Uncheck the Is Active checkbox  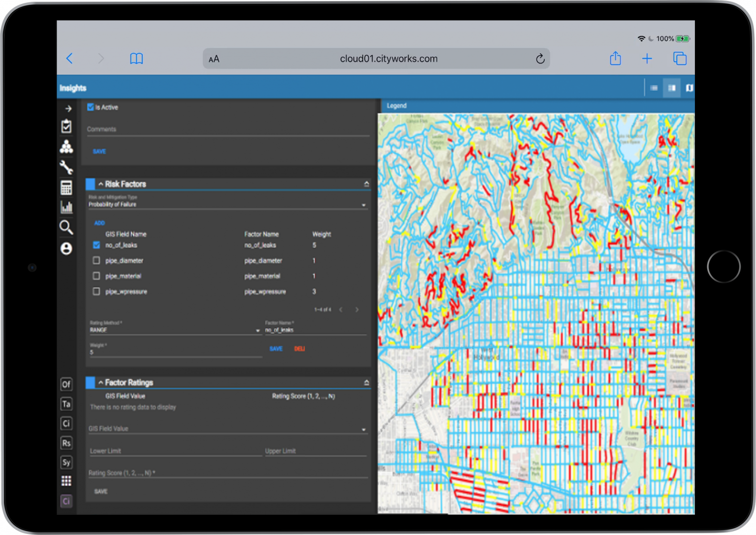91,107
